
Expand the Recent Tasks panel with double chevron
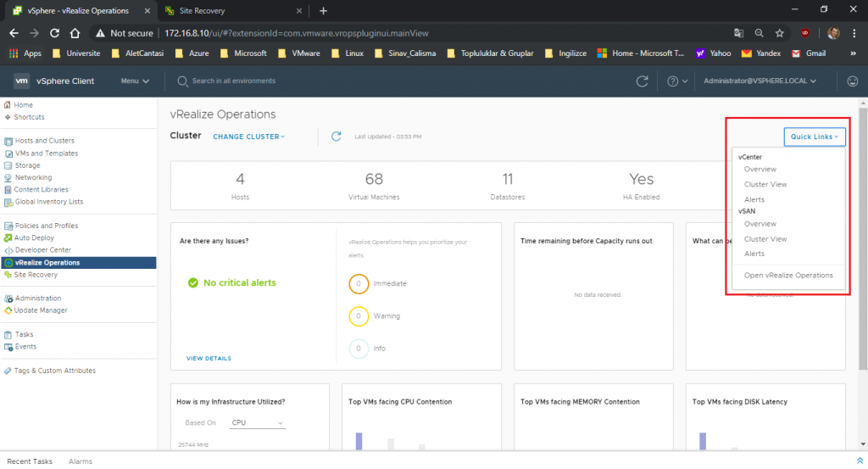pos(860,461)
